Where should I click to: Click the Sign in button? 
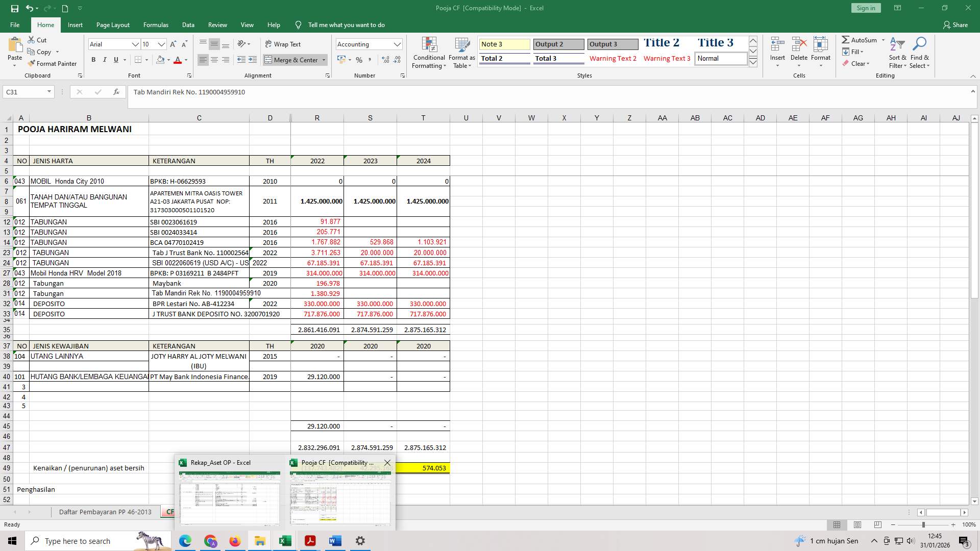pyautogui.click(x=865, y=8)
